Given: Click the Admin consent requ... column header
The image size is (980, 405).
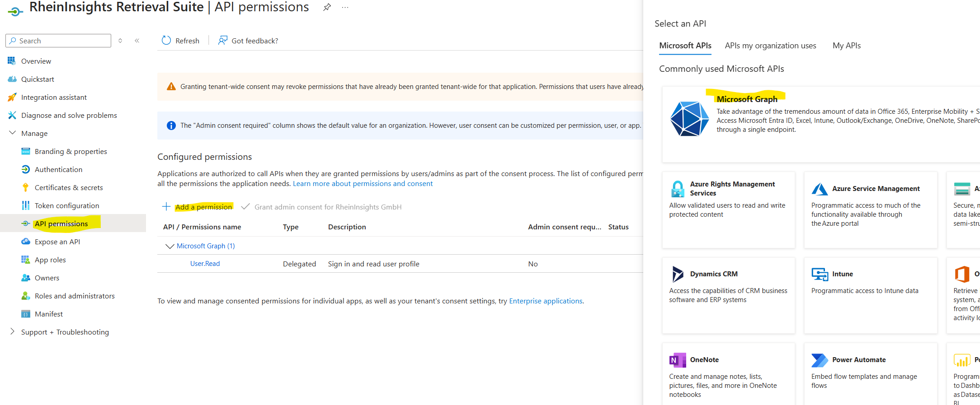Looking at the screenshot, I should point(565,227).
